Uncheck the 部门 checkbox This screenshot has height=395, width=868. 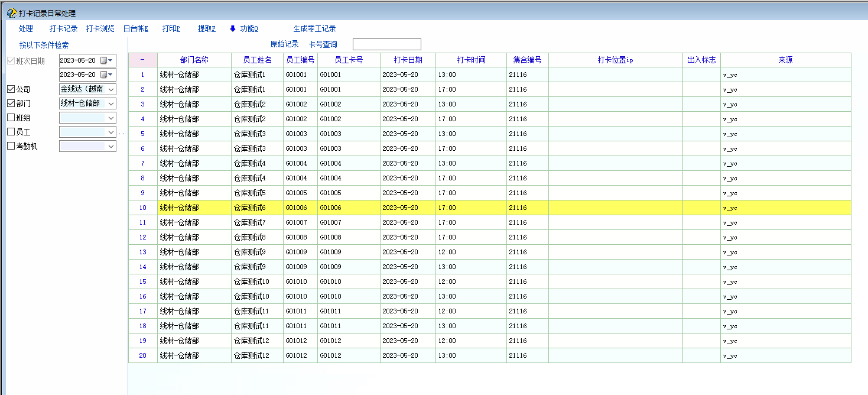(x=11, y=103)
